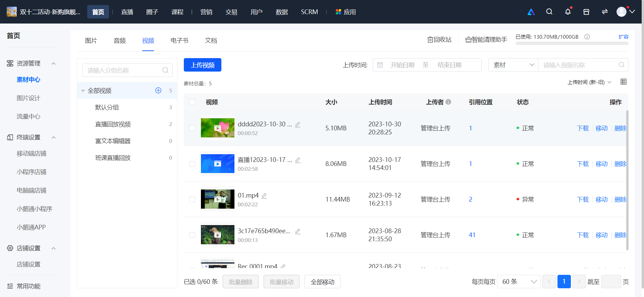This screenshot has height=297, width=644.
Task: Check the dddd2023-10-30 video row
Action: tap(192, 128)
